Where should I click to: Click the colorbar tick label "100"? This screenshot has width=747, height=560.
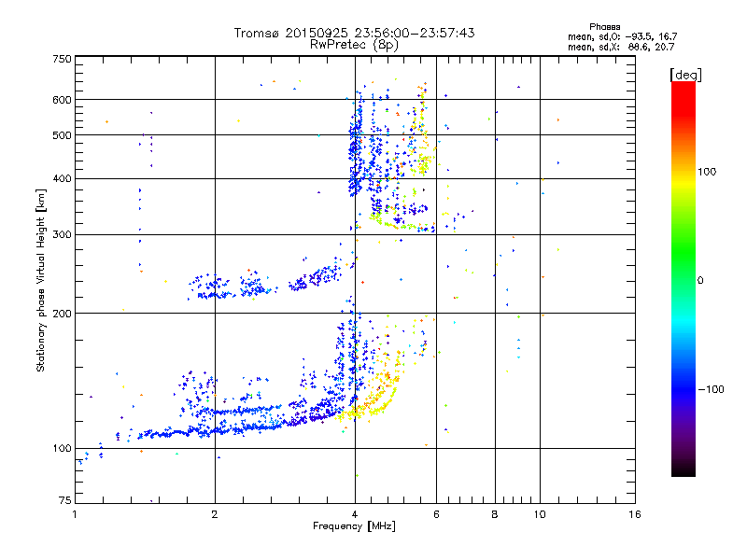click(707, 172)
